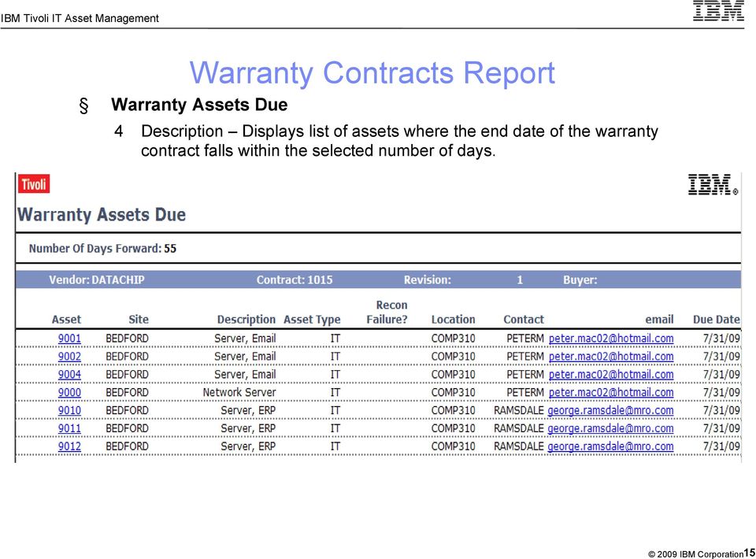Click the george.ramsdale email in asset 9011 row

(x=610, y=428)
